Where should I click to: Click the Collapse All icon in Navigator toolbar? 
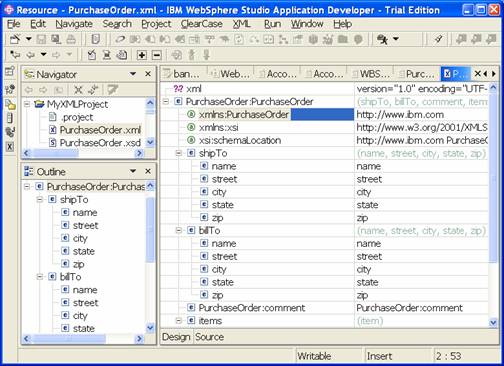click(x=78, y=90)
